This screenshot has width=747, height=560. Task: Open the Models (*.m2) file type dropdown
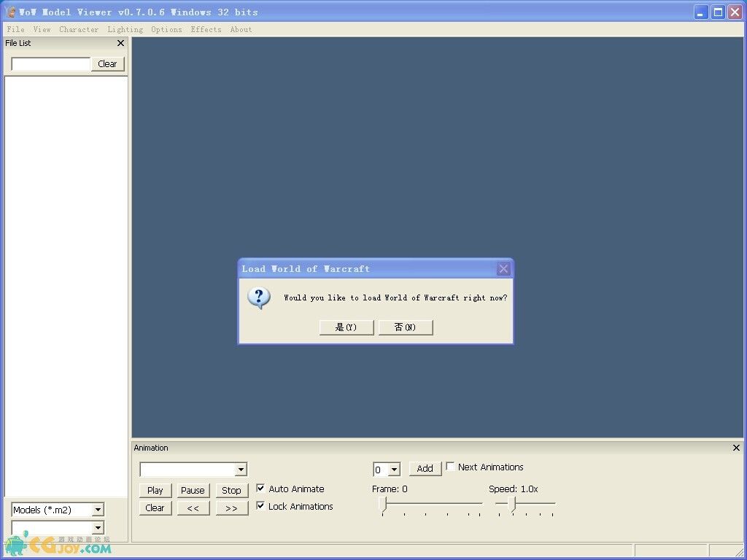click(98, 510)
